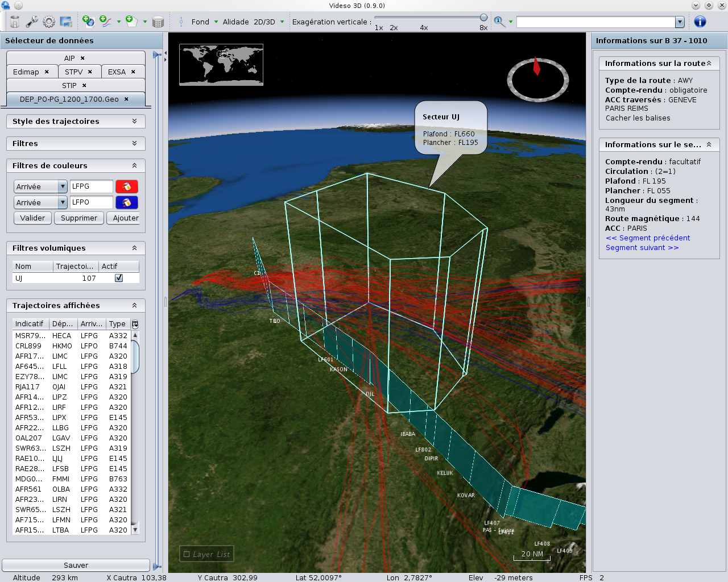
Task: Click the Valider button
Action: coord(32,218)
